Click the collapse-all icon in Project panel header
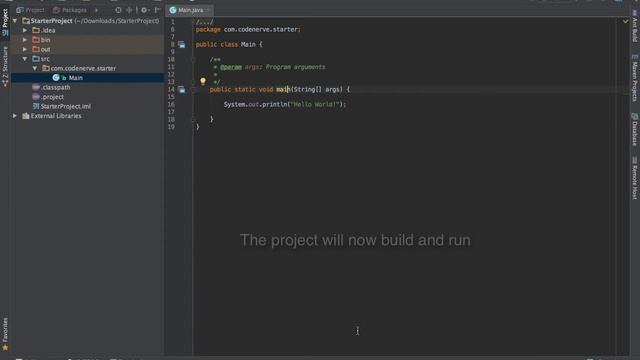 point(130,10)
